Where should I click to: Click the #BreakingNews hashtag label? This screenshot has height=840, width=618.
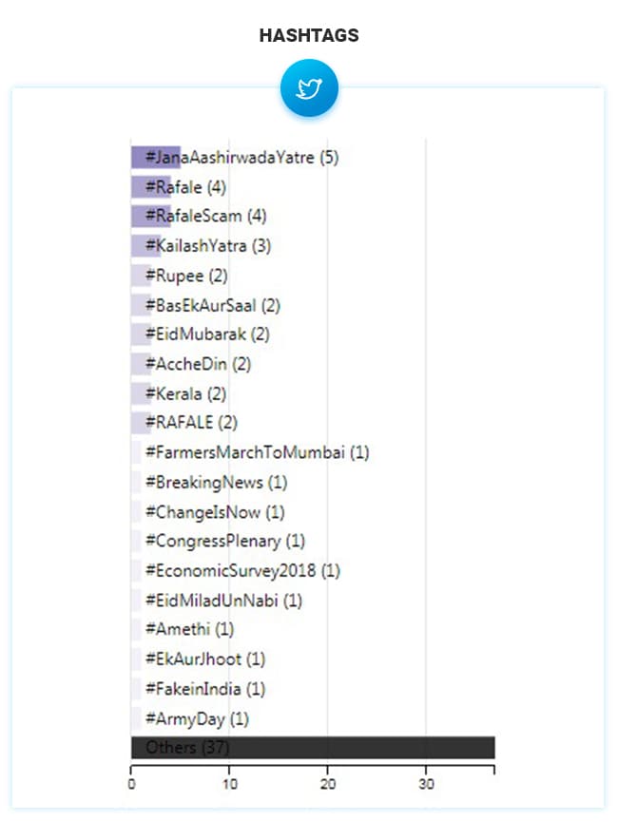point(216,482)
